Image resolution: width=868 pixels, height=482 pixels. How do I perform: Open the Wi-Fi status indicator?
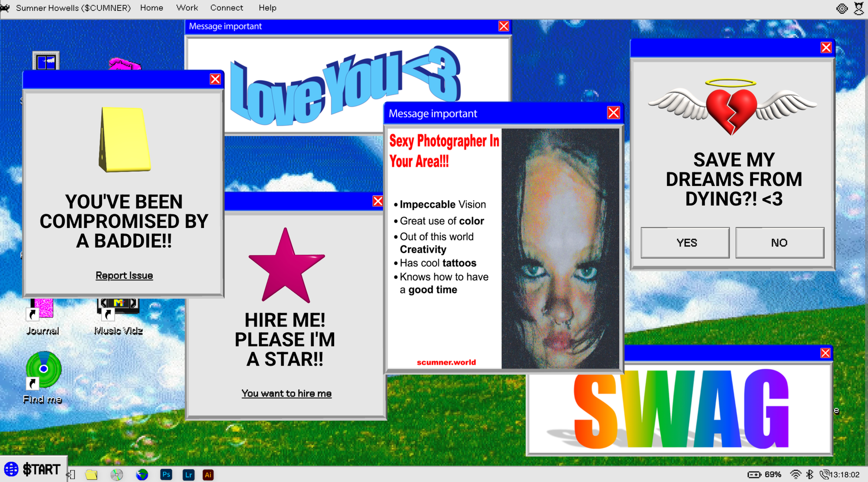coord(795,475)
